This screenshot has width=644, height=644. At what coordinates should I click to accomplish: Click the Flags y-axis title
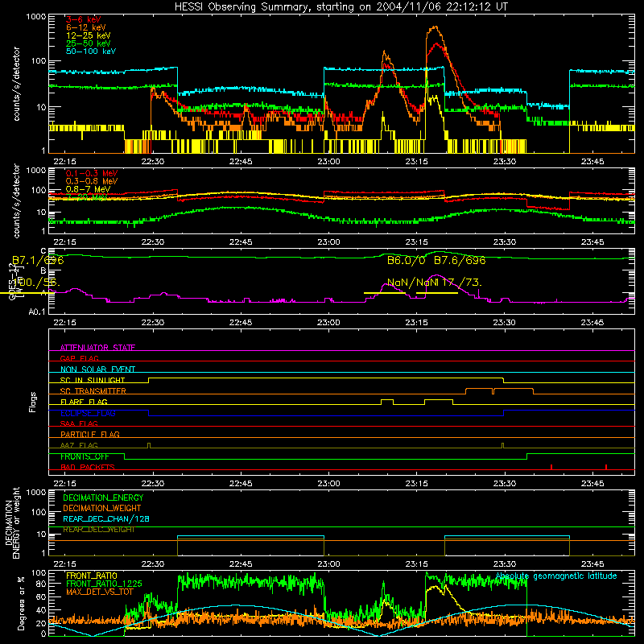point(33,402)
